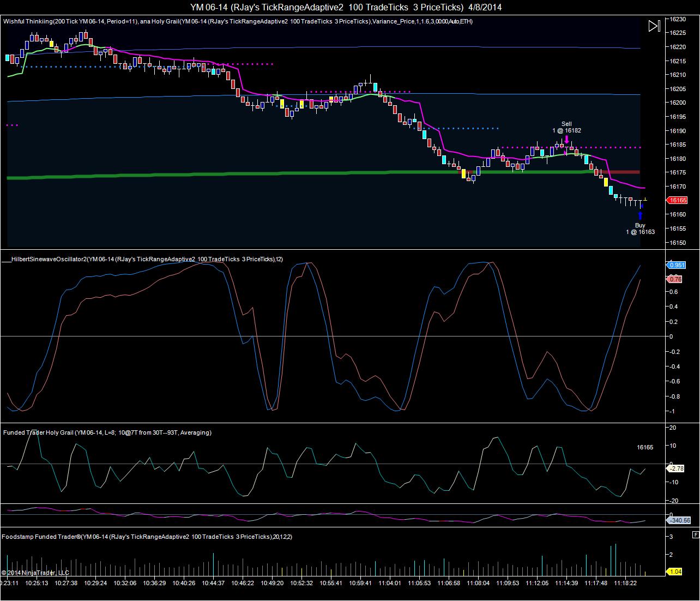Click the NinjaTrader, LLC copyright text
Viewport: 700px width, 601px height.
point(35,573)
